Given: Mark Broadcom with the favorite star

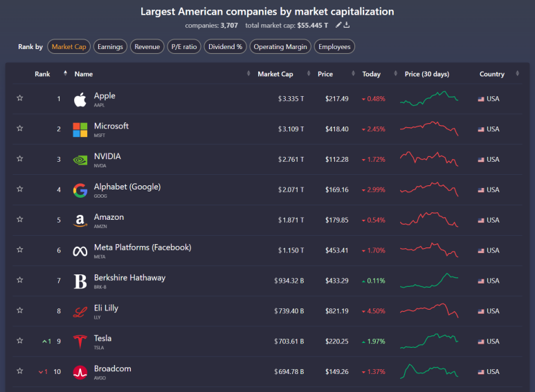Looking at the screenshot, I should point(20,371).
